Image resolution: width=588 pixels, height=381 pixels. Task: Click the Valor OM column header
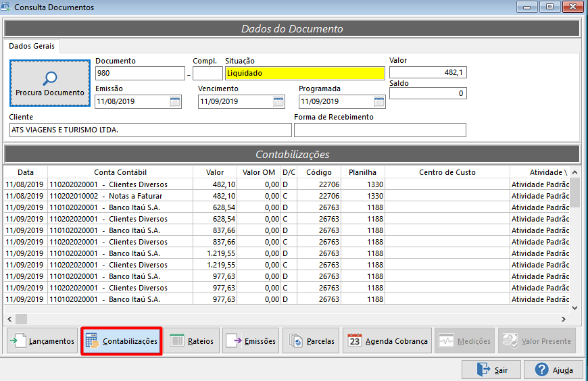(x=259, y=172)
